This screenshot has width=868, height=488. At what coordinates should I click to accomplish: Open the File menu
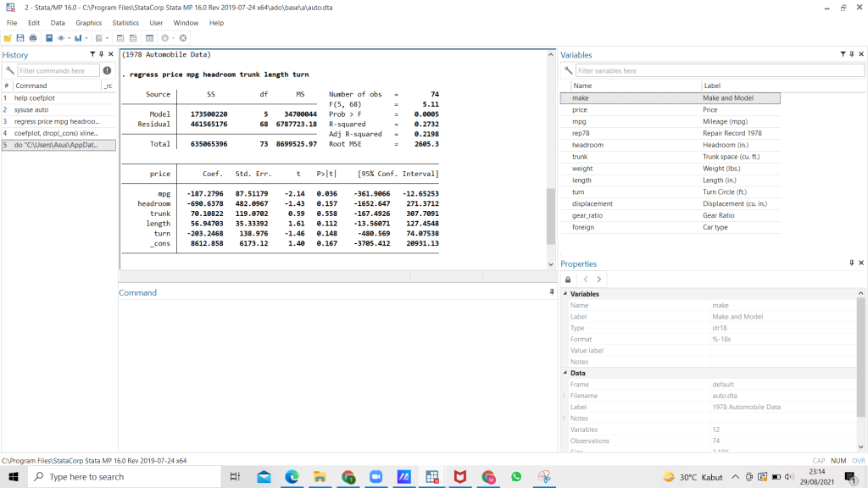[12, 23]
